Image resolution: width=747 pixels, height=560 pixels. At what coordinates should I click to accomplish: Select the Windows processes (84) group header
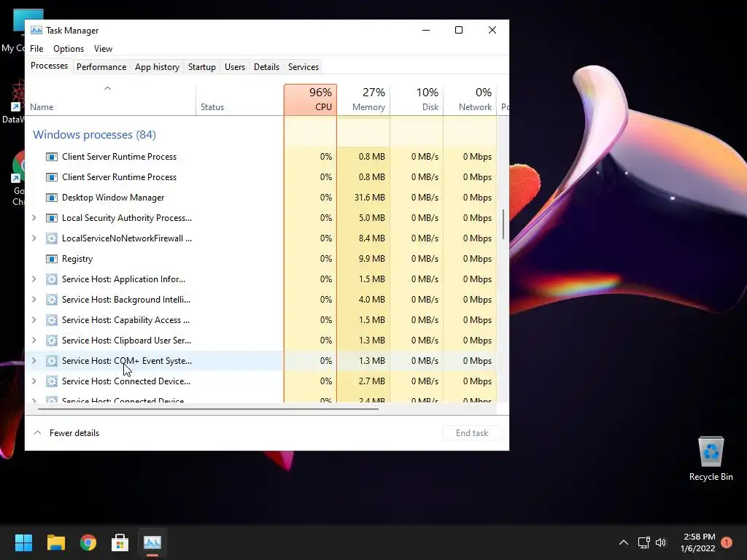click(x=94, y=135)
